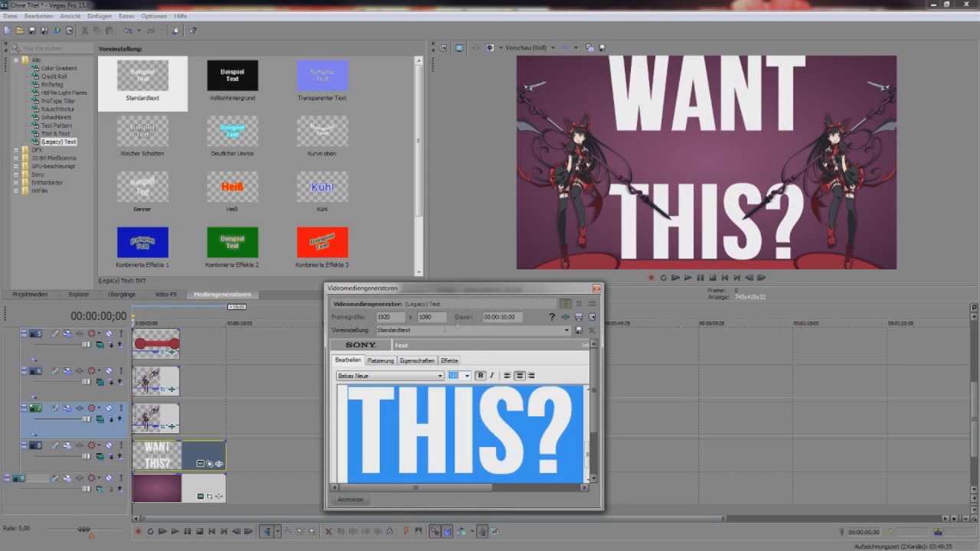Screen dimensions: 980x551
Task: Center-align text in the generator
Action: (519, 376)
